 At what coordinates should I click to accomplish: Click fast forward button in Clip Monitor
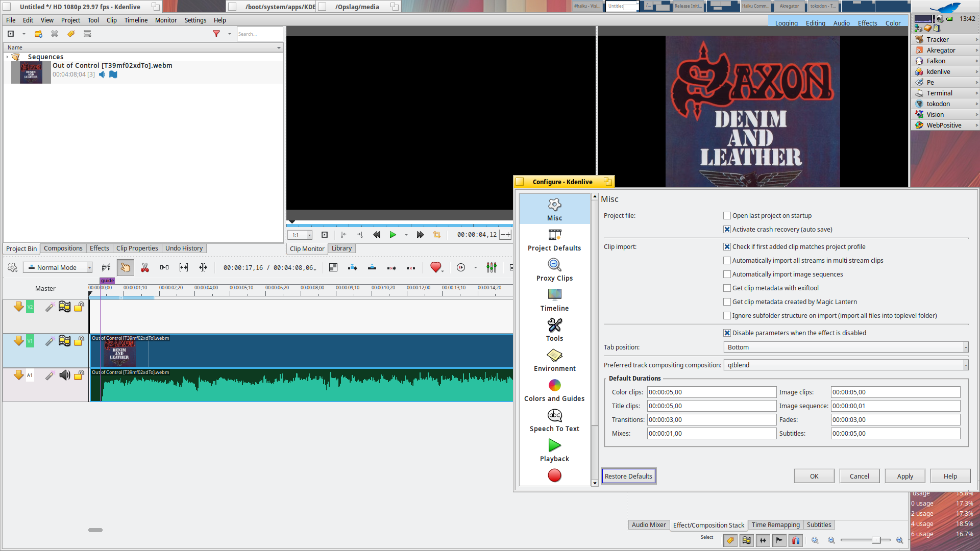point(420,235)
